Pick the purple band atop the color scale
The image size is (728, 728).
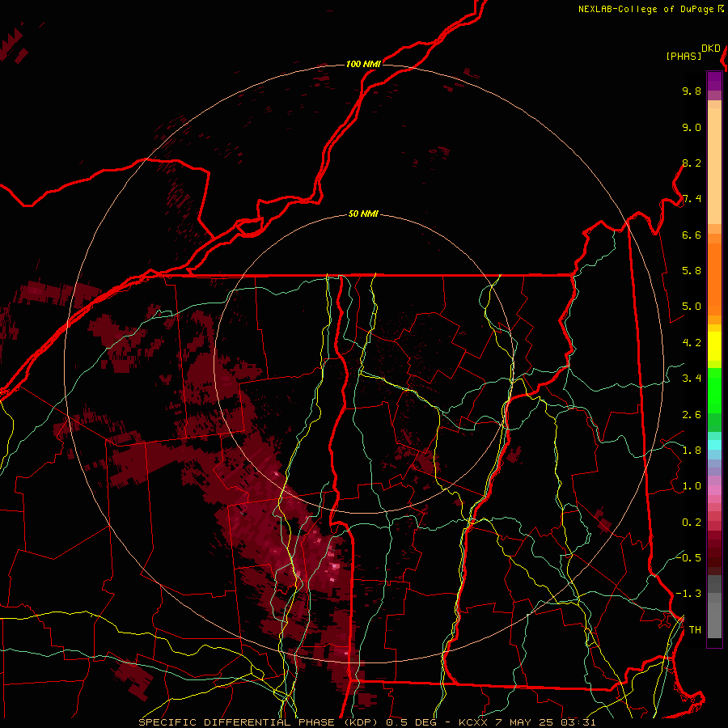point(714,81)
